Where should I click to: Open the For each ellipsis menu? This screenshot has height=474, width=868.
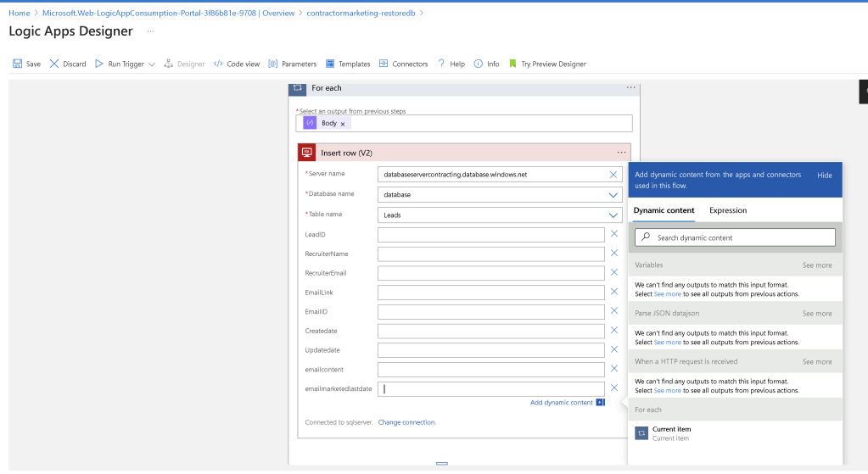[630, 87]
